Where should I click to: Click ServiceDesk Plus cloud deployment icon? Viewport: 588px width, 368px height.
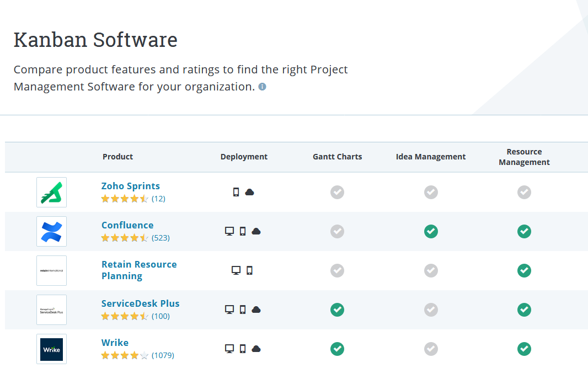point(256,310)
